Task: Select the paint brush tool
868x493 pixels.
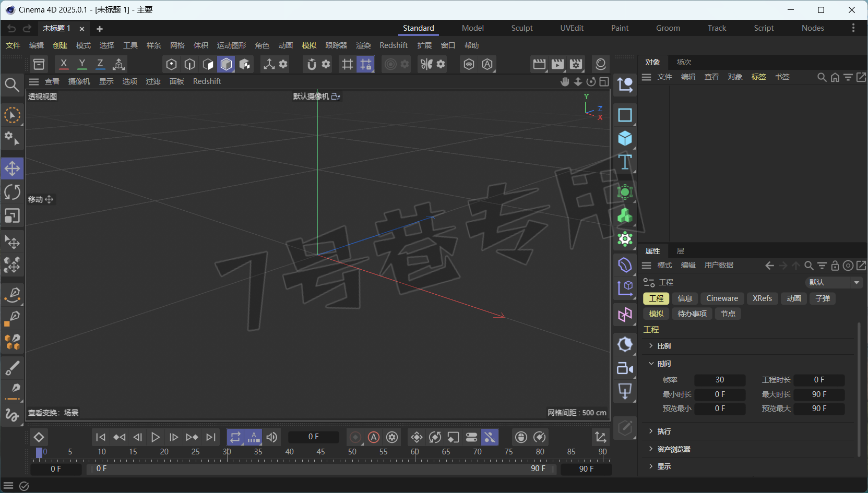Action: (x=12, y=368)
